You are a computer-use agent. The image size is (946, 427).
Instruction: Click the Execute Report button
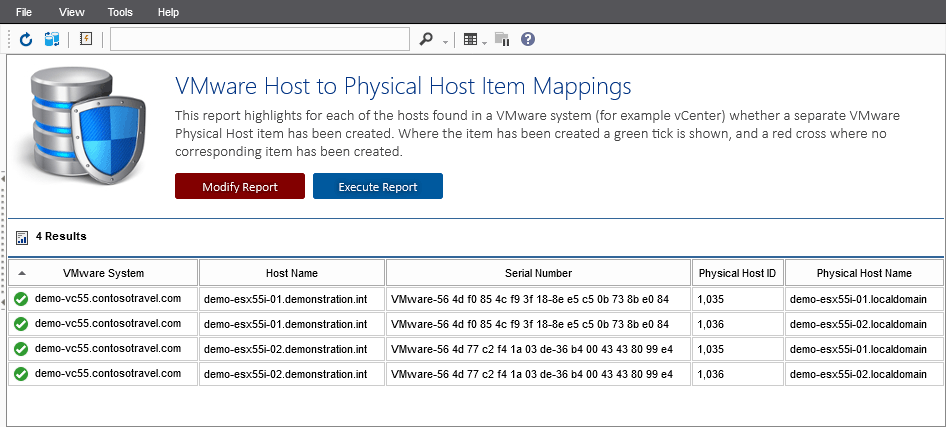pos(378,186)
